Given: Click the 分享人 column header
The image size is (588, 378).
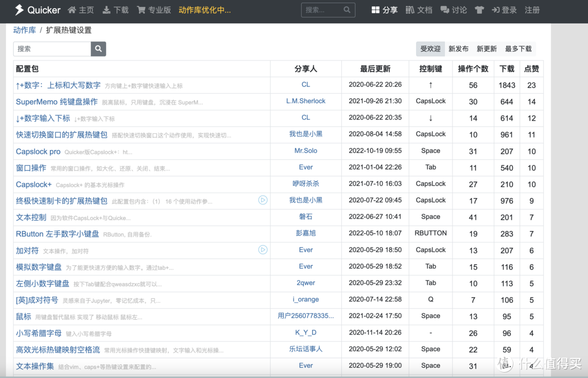Looking at the screenshot, I should point(305,69).
